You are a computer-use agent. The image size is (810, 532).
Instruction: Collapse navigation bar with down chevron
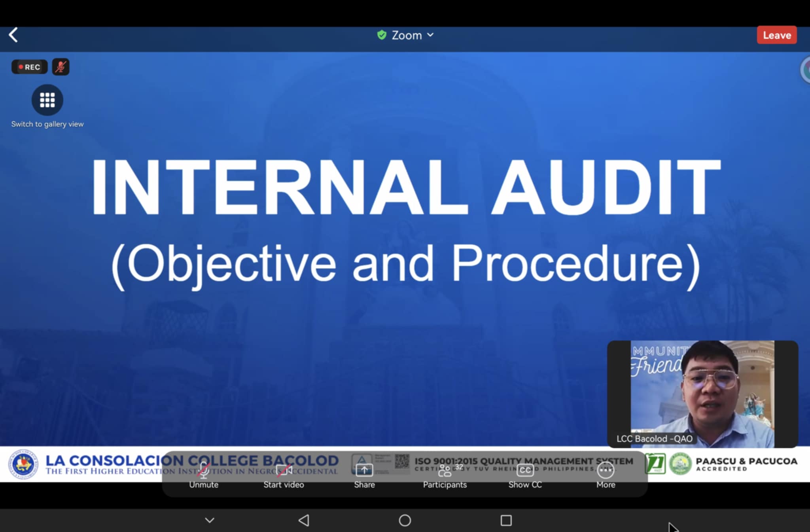(210, 520)
